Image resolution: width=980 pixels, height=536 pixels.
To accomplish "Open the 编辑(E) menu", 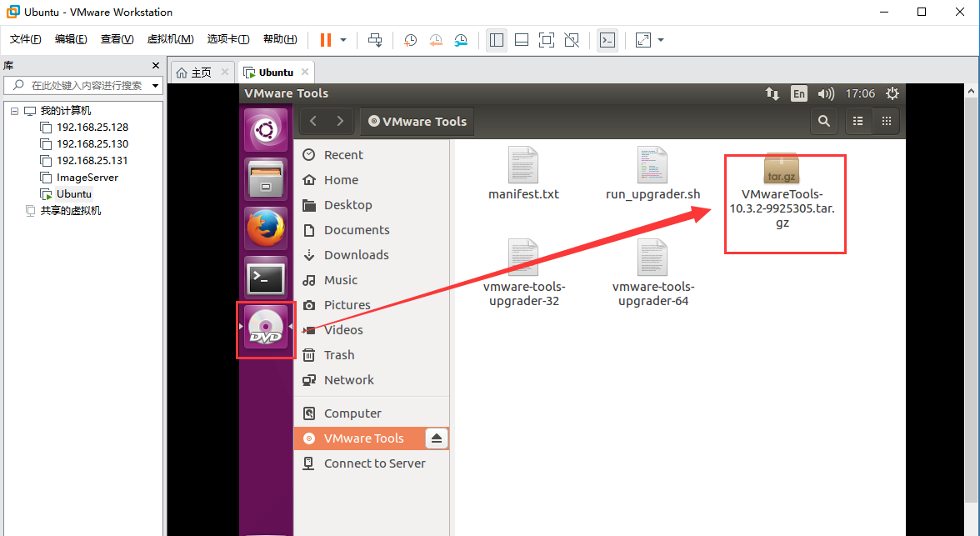I will point(71,39).
